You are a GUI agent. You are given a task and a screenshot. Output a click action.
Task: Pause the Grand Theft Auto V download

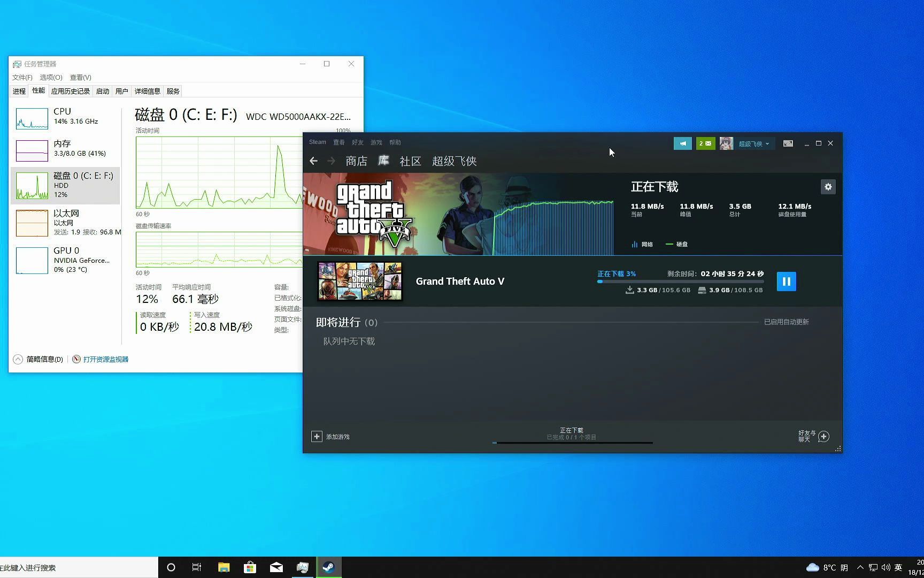point(786,282)
